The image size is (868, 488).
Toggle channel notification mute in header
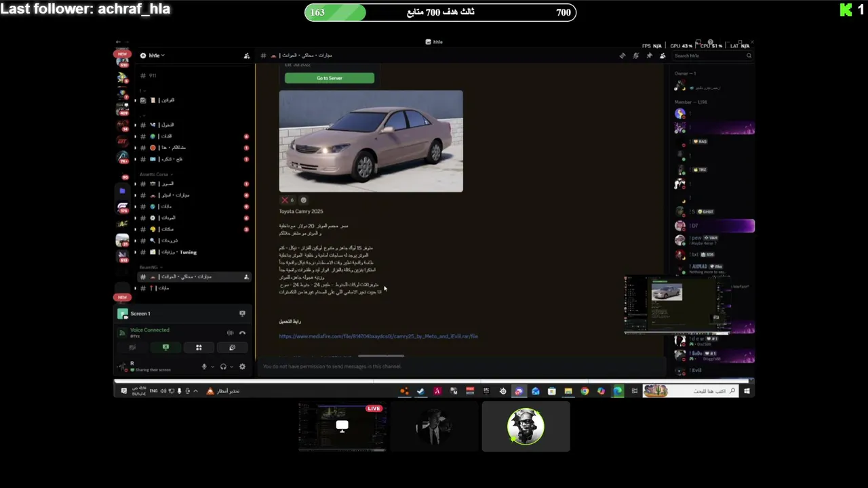pos(635,56)
